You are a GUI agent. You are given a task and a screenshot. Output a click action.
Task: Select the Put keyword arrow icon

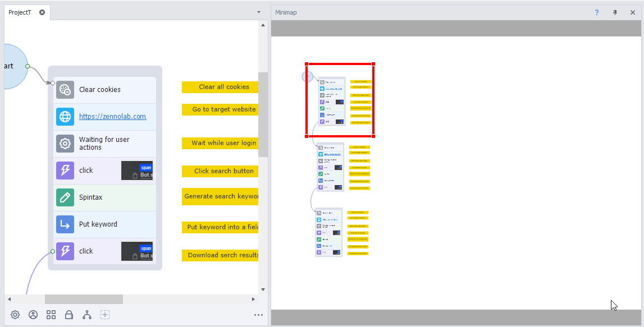pyautogui.click(x=65, y=224)
